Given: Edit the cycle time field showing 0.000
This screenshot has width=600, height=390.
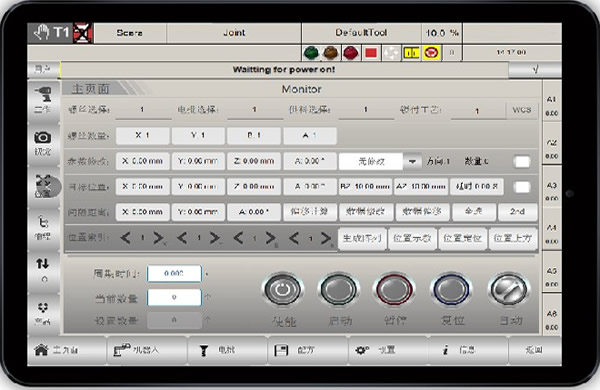Looking at the screenshot, I should (x=174, y=273).
